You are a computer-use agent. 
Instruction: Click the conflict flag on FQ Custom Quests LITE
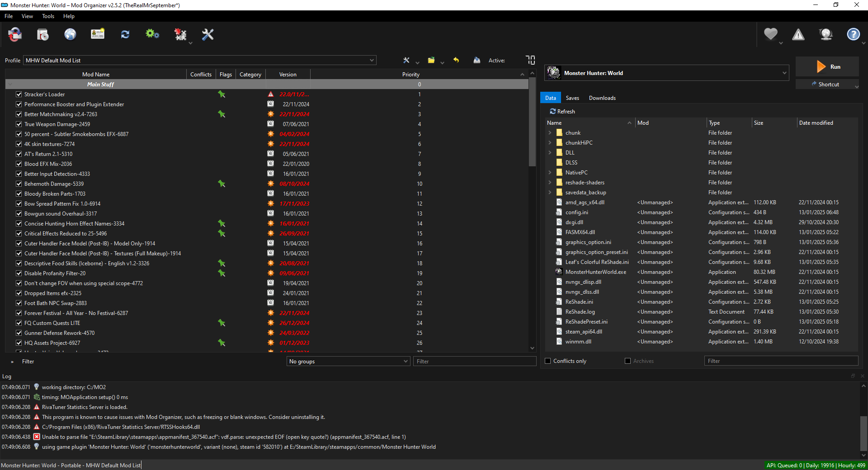222,323
